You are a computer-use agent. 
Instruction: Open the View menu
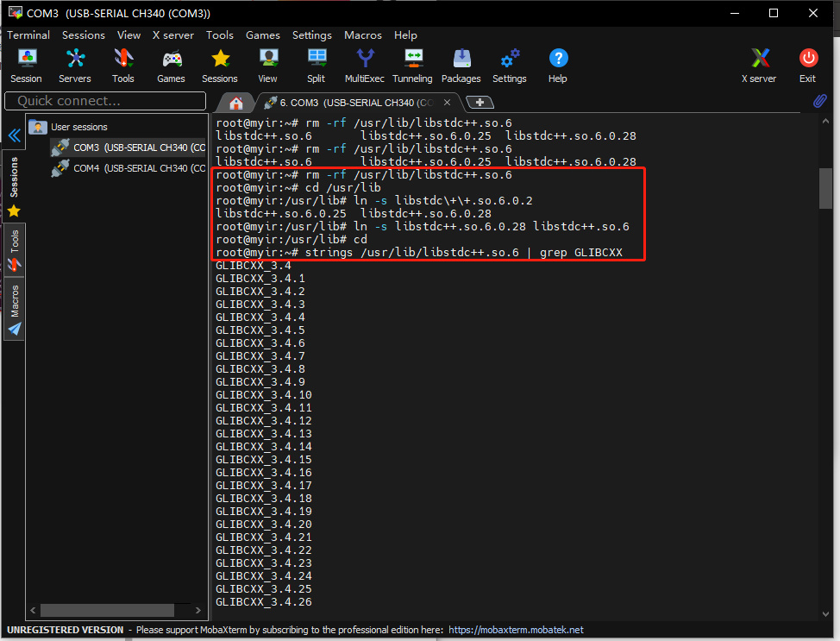[x=129, y=35]
